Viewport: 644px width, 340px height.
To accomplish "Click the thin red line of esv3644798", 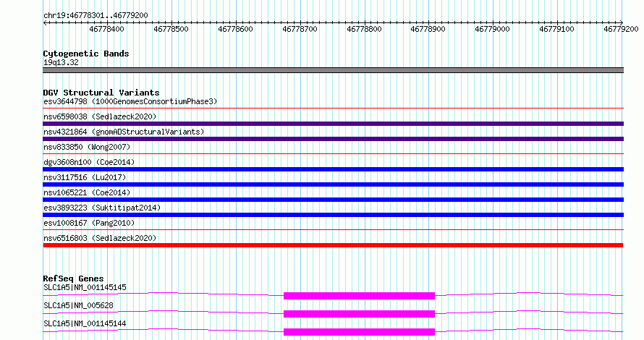I will point(333,109).
